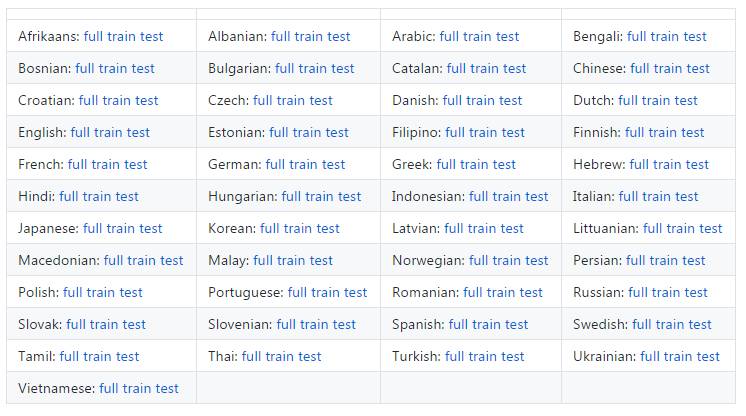Open the Albanian train link

308,36
